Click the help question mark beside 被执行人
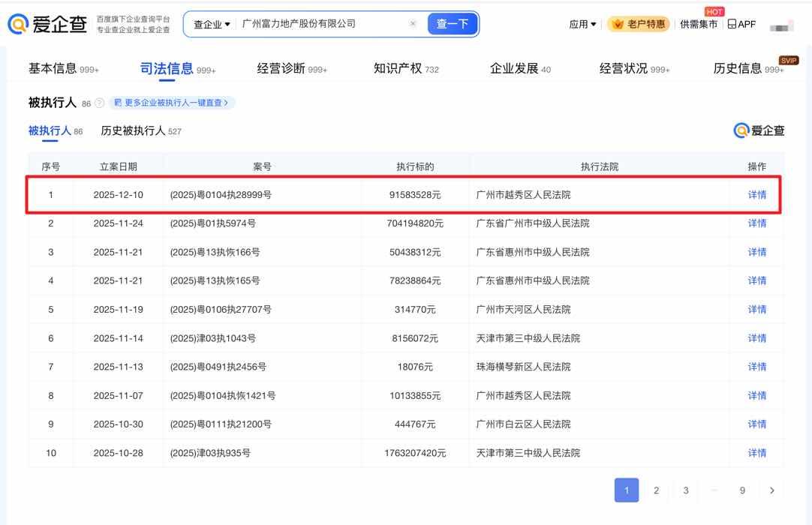Screen dimensions: 812x525 100,102
